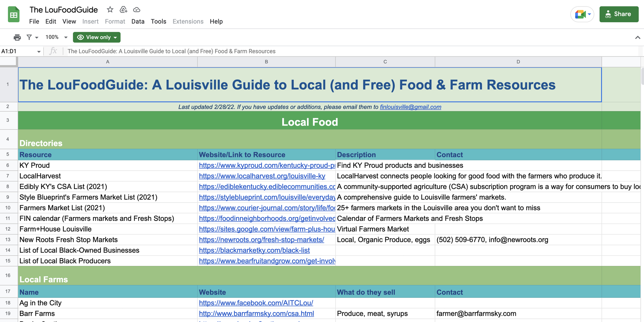This screenshot has width=644, height=322.
Task: Open the ediblekentucky CSA list link
Action: point(267,187)
